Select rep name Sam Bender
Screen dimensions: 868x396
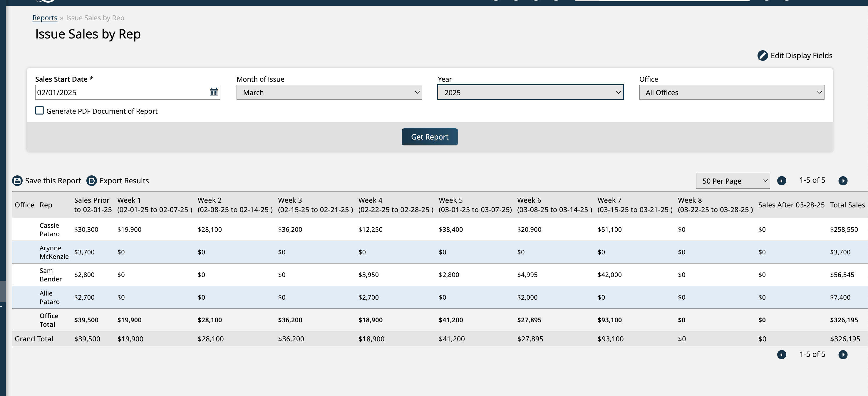(51, 274)
